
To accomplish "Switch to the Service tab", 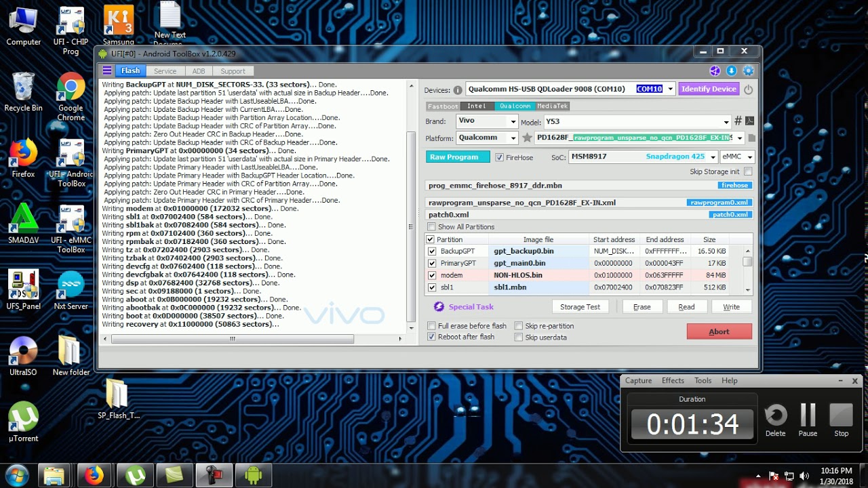I will (x=165, y=70).
